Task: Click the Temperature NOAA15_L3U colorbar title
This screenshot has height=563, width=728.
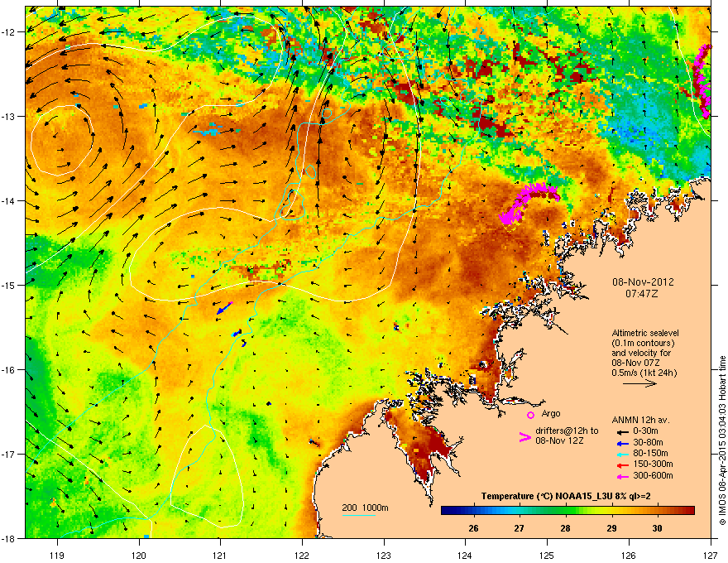Action: [x=566, y=496]
